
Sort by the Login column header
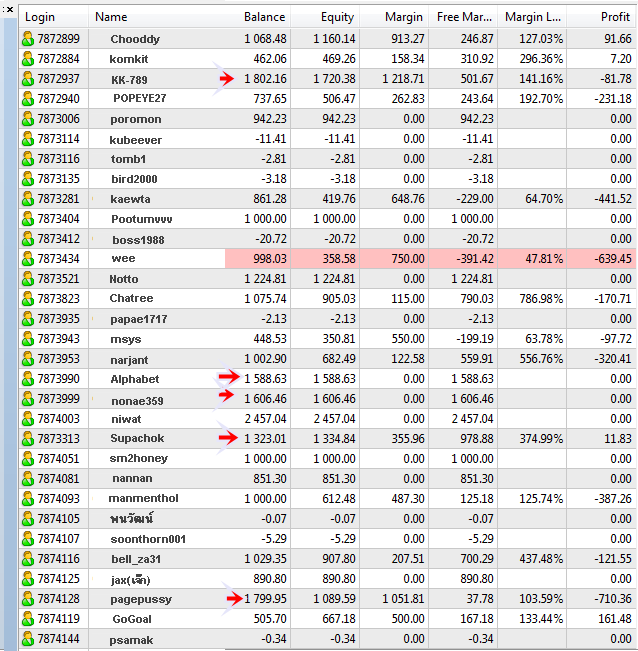tap(40, 17)
